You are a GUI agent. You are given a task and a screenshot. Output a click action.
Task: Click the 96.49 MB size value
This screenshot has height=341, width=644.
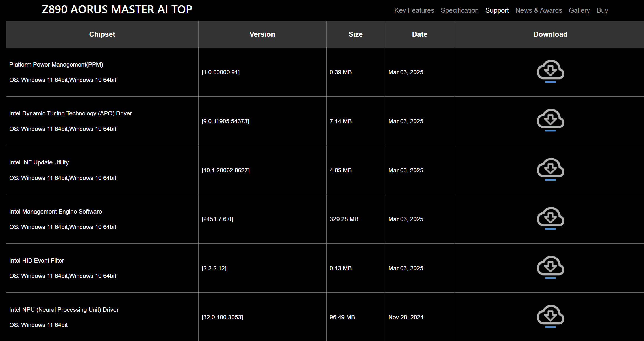342,317
